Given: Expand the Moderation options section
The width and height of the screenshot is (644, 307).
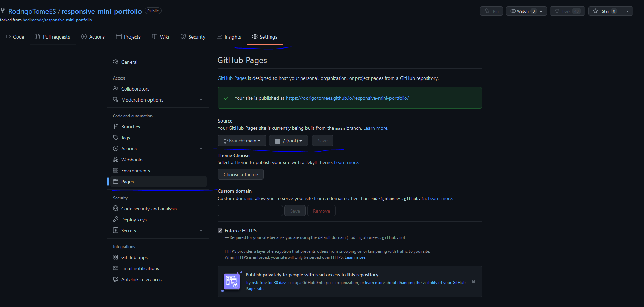Looking at the screenshot, I should (x=201, y=100).
